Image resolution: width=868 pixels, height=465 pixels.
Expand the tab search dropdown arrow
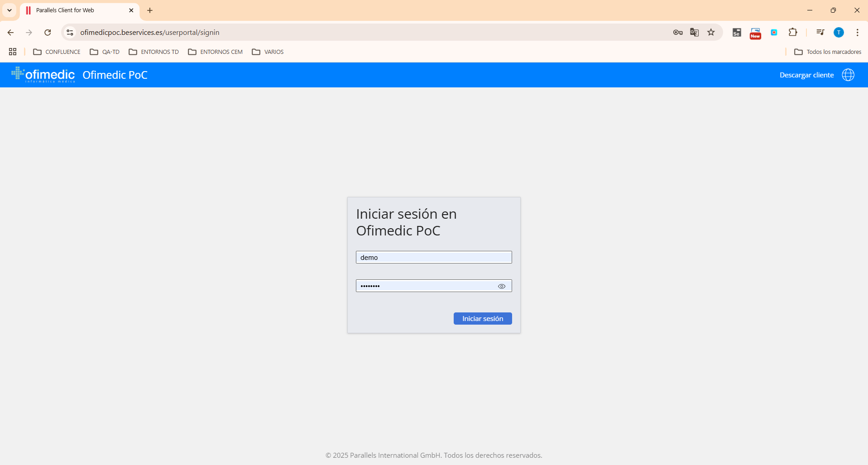[x=10, y=10]
